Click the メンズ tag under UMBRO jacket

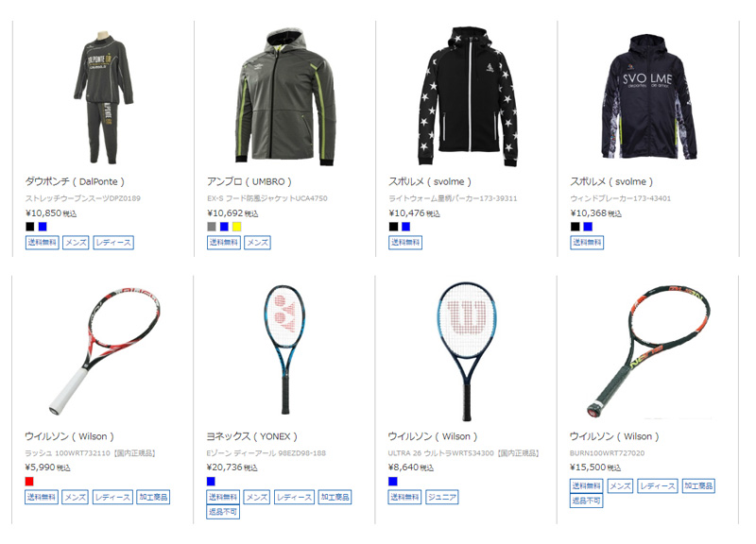257,243
